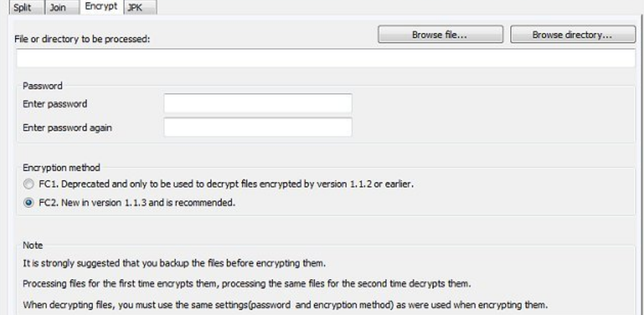
Task: Click the Enter password input box
Action: [258, 103]
